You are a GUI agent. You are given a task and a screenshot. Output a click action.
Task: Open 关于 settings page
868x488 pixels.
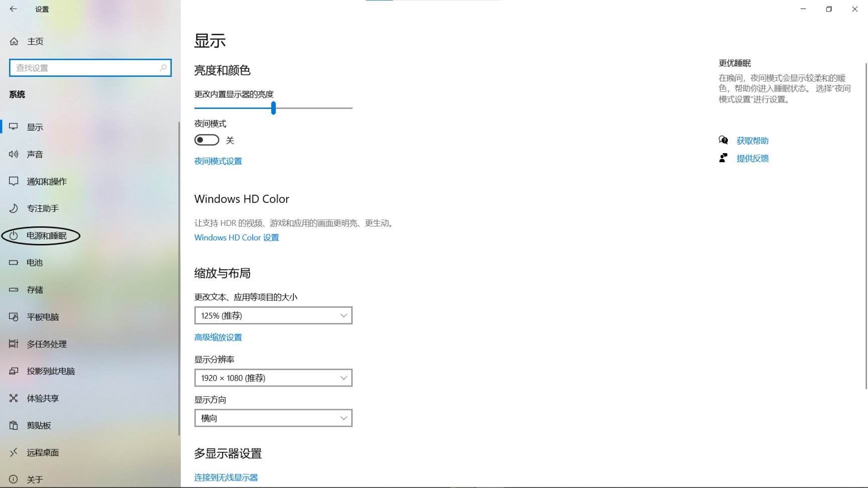coord(35,479)
